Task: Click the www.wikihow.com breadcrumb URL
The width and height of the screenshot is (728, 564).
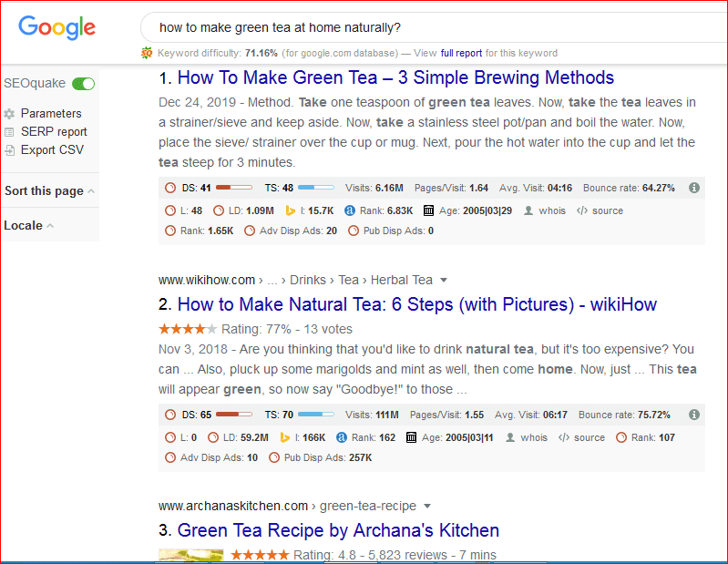Action: point(207,281)
